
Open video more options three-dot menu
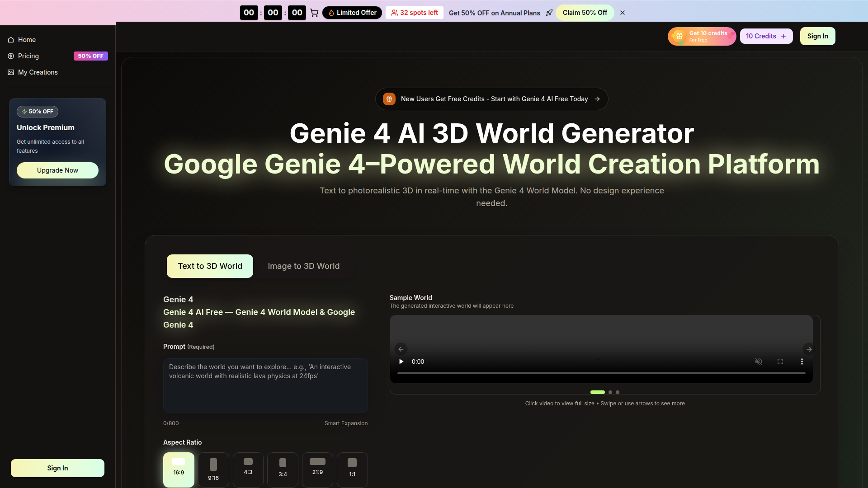pos(802,361)
